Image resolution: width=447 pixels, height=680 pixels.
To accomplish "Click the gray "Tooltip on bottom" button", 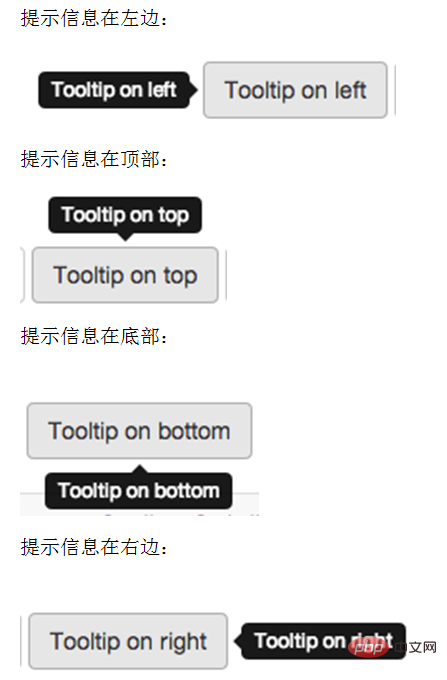I will [x=140, y=431].
